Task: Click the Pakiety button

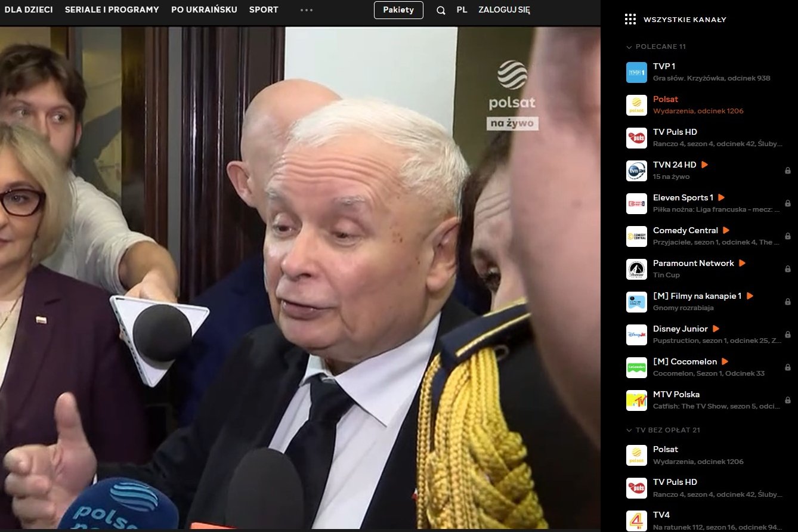Action: 398,10
